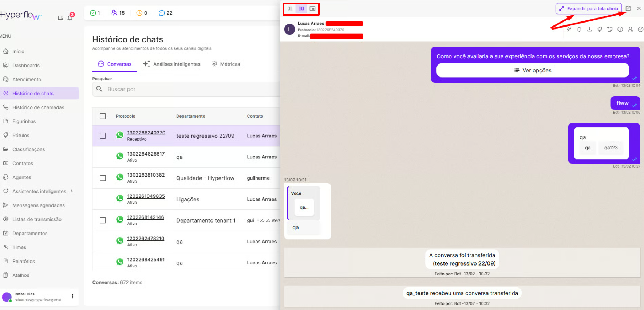Open the Ver opções list in chat

pyautogui.click(x=533, y=70)
